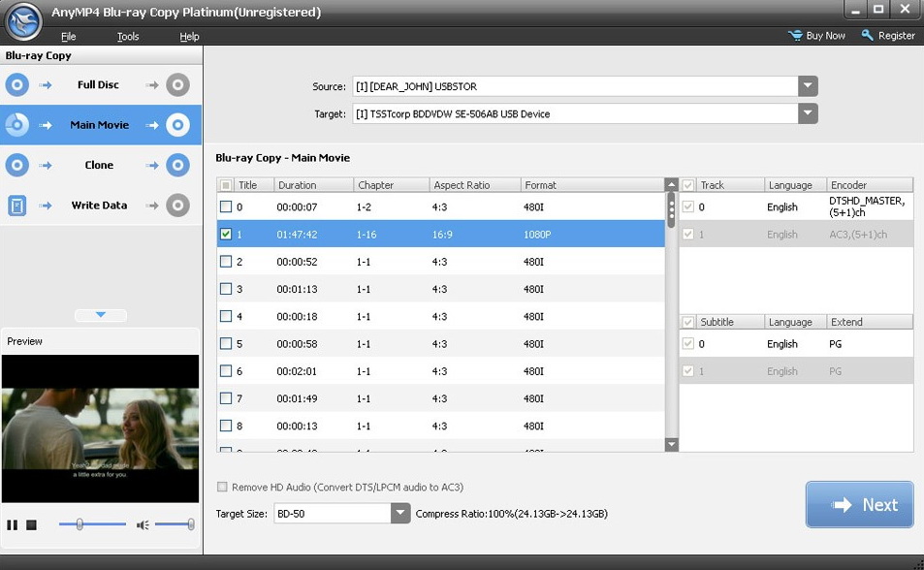Toggle the Subtitle header select-all checkbox
This screenshot has width=924, height=570.
[x=687, y=322]
